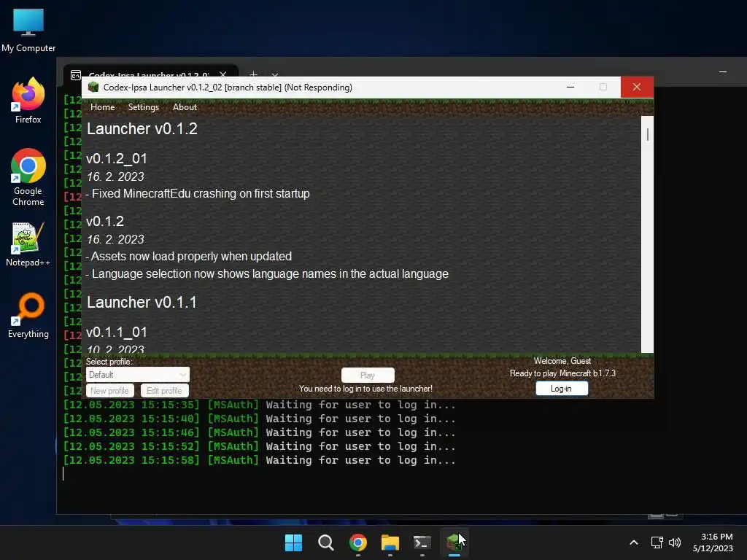Click the Minecraft launcher taskbar icon
This screenshot has width=747, height=560.
point(454,542)
